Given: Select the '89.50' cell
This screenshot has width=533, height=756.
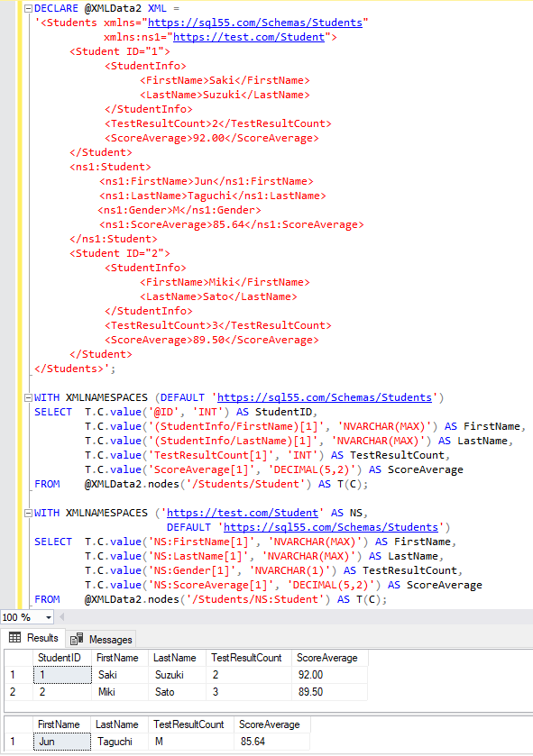Looking at the screenshot, I should 330,692.
